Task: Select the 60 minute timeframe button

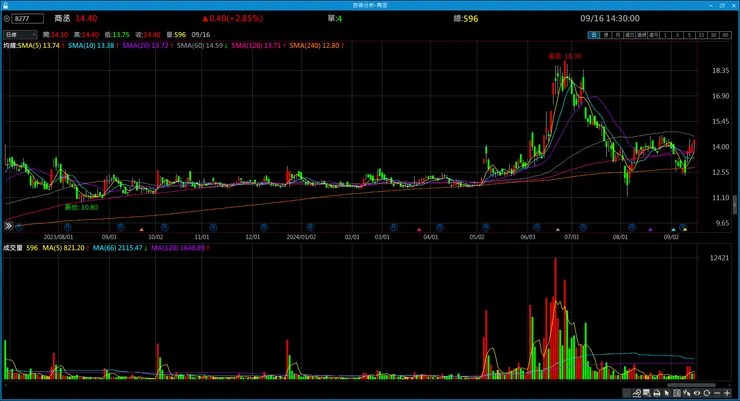Action: click(x=725, y=35)
